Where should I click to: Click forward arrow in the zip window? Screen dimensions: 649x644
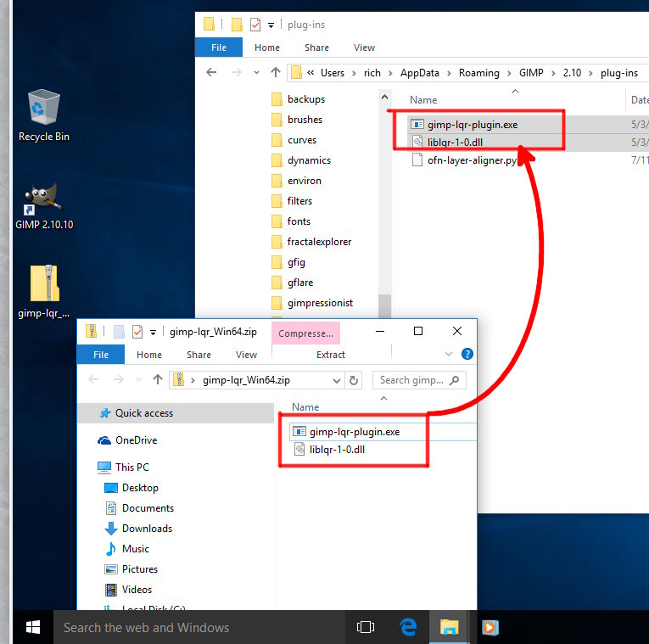click(x=119, y=379)
